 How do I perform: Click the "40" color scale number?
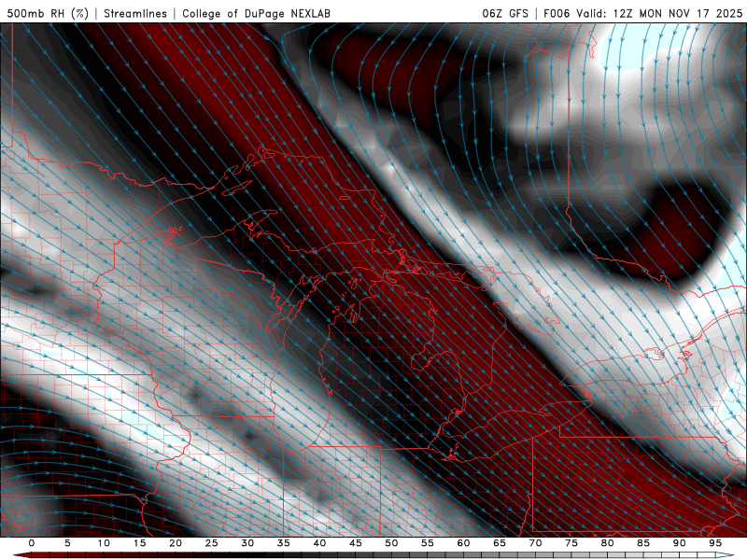tap(319, 543)
